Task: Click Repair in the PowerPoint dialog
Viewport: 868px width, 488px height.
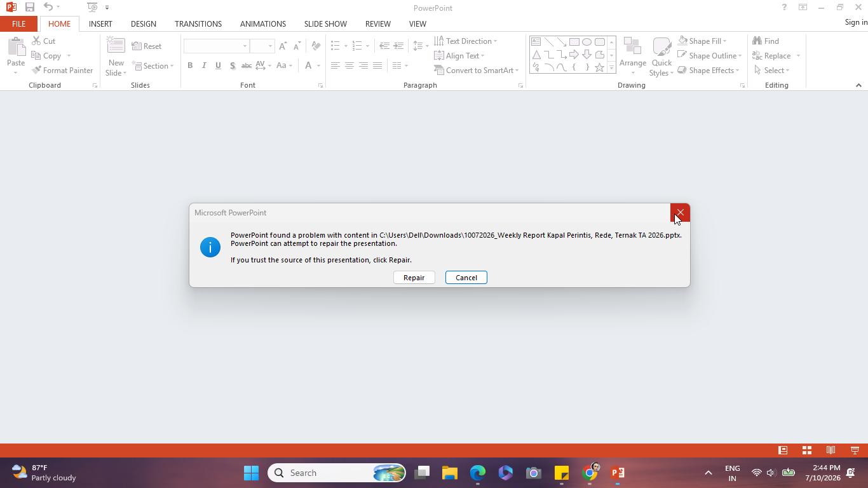Action: (x=414, y=278)
